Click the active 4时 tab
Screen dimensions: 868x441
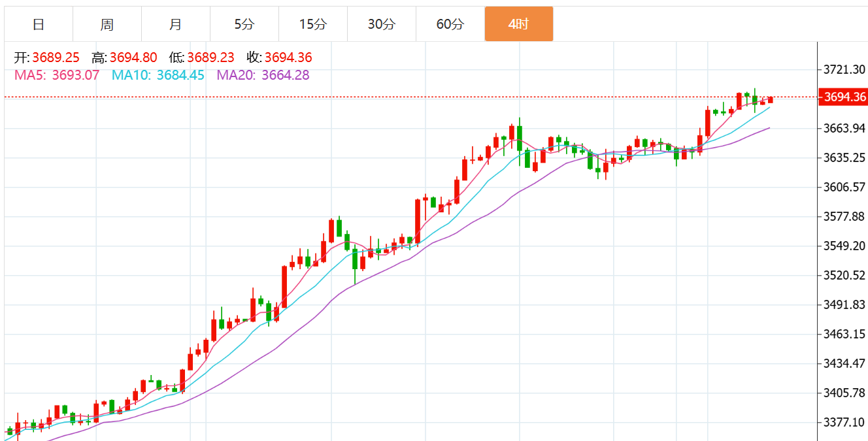(x=518, y=24)
